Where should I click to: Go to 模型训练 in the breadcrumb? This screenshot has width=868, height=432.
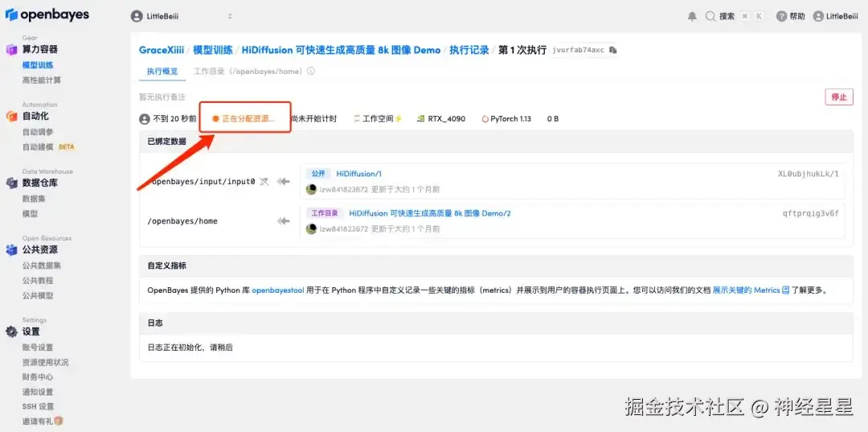[x=212, y=50]
